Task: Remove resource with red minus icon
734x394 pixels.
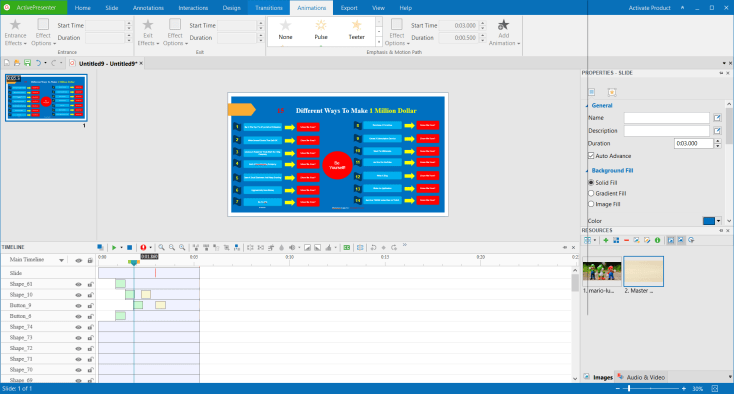Action: click(626, 240)
